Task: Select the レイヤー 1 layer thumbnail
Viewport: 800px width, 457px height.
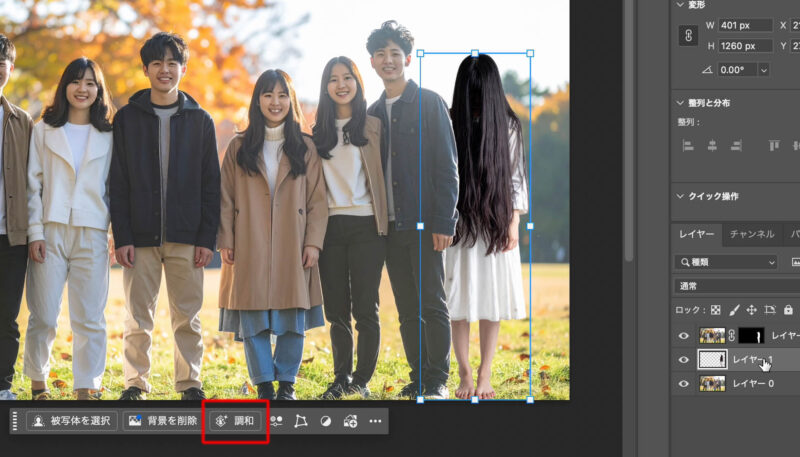Action: click(713, 360)
